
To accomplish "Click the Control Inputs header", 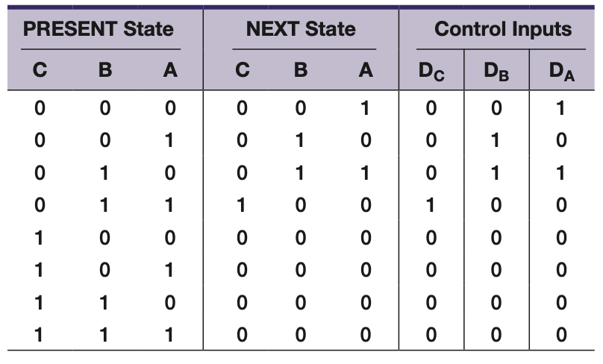I will pos(503,29).
